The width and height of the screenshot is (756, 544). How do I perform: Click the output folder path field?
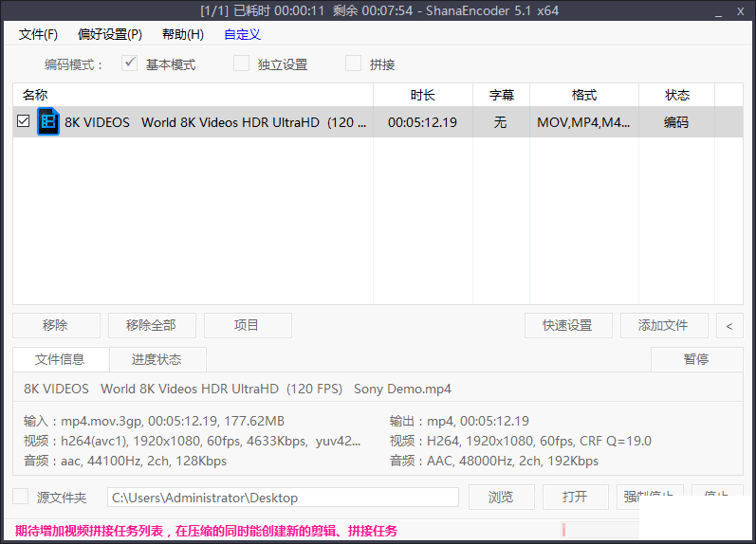tap(283, 498)
